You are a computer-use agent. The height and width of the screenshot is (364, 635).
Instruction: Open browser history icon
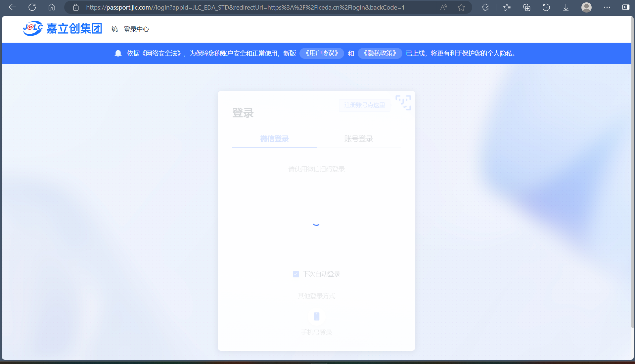(546, 7)
